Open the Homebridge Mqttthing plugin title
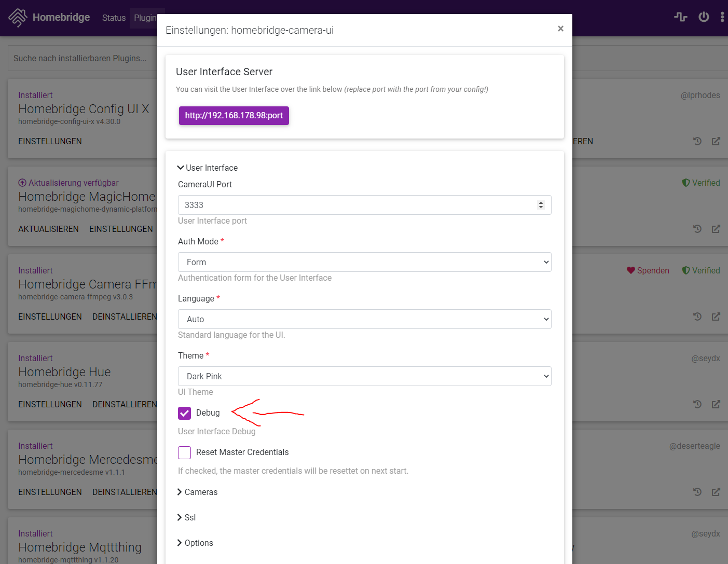728x564 pixels. point(80,547)
